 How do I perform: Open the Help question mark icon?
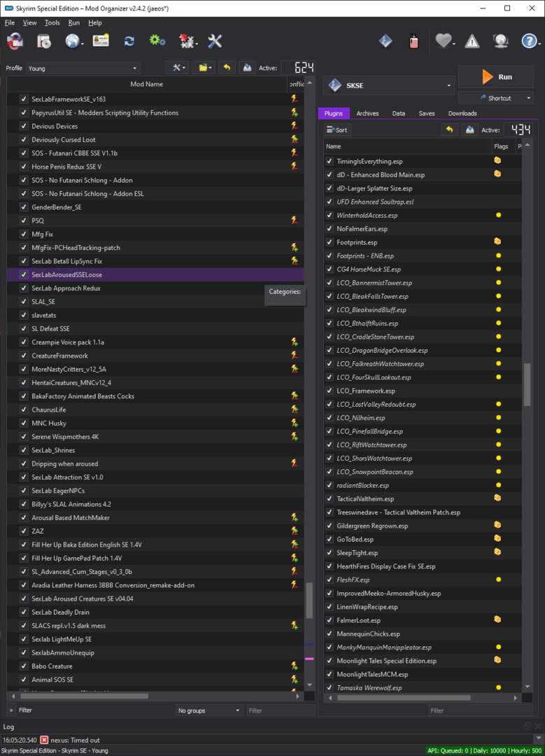click(529, 41)
